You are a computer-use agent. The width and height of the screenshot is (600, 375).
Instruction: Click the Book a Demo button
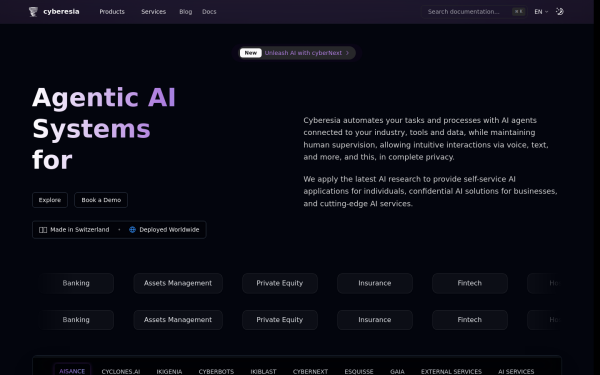point(101,200)
